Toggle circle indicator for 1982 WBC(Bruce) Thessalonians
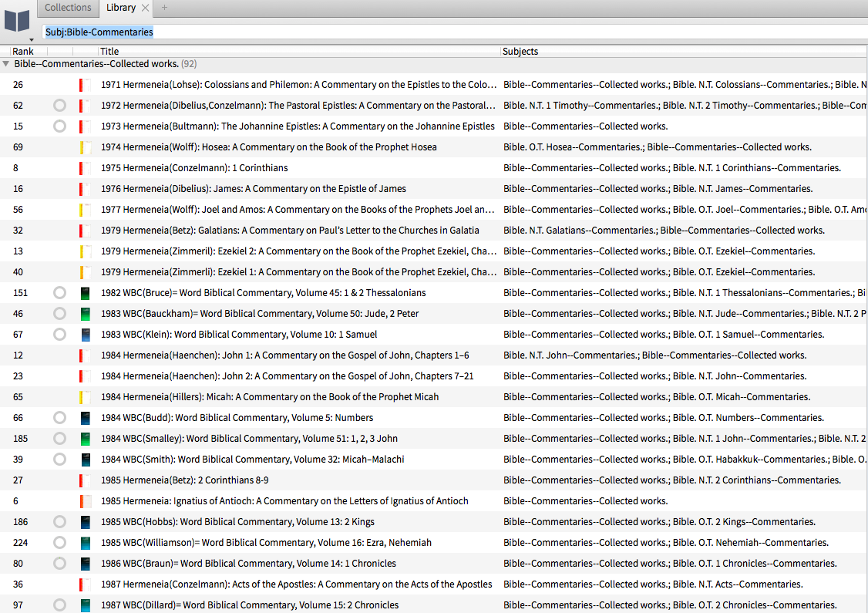Screen dimensions: 868x613 pos(60,293)
